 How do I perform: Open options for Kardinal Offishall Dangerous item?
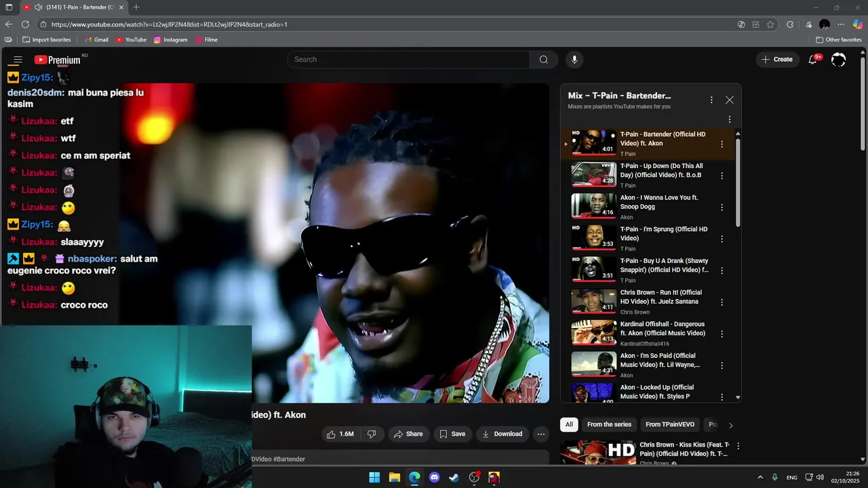click(x=722, y=333)
